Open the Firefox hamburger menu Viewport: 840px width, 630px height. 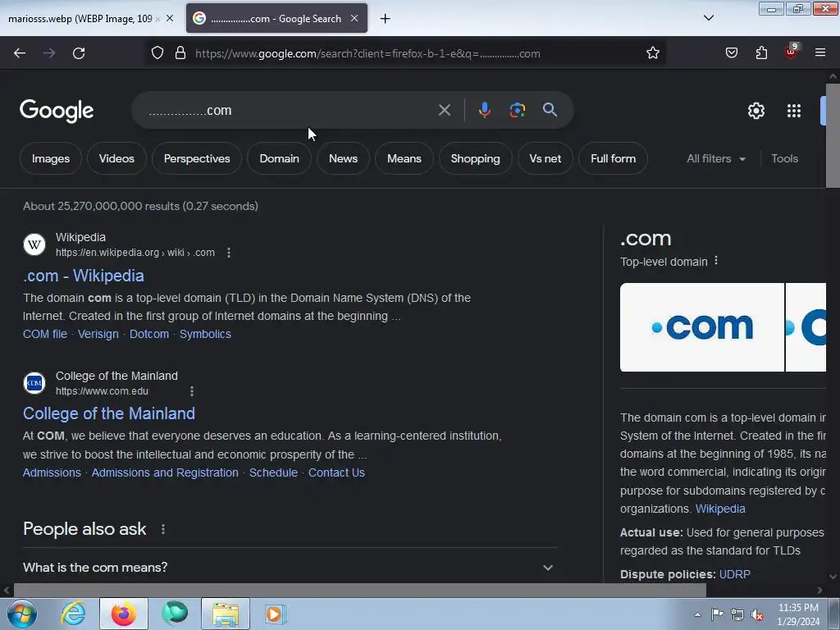click(820, 53)
